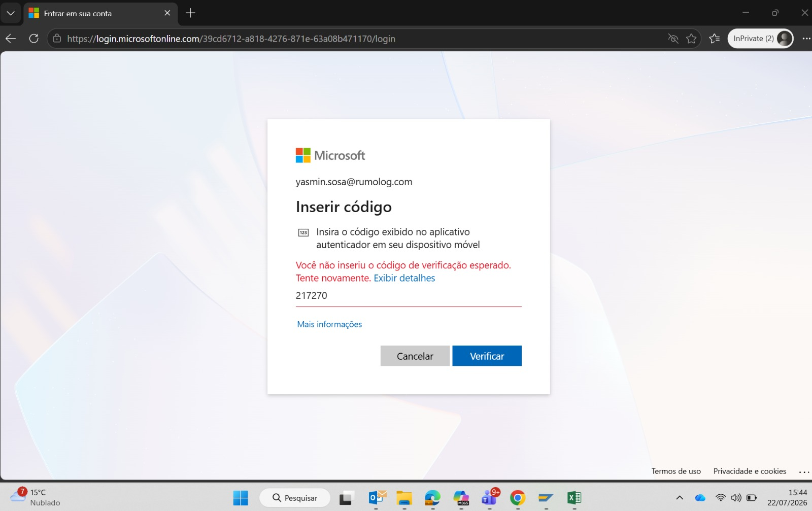Image resolution: width=812 pixels, height=511 pixels.
Task: Click the blue Verificar button
Action: pos(487,356)
